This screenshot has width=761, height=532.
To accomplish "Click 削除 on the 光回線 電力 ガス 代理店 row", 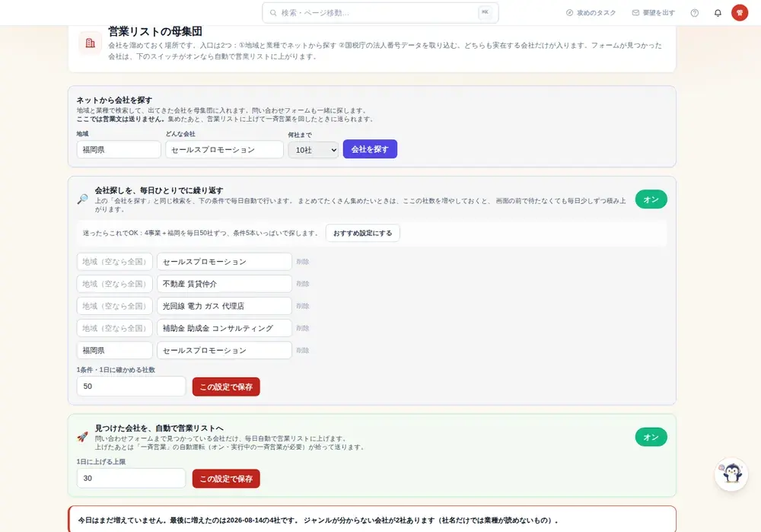I will 303,306.
